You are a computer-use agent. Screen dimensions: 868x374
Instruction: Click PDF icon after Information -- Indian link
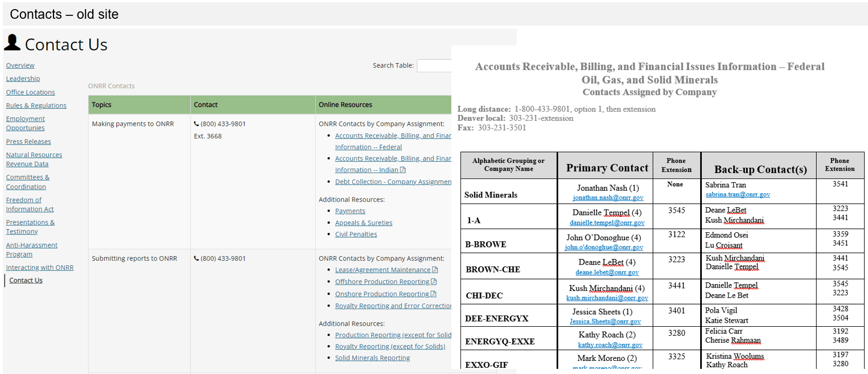403,170
